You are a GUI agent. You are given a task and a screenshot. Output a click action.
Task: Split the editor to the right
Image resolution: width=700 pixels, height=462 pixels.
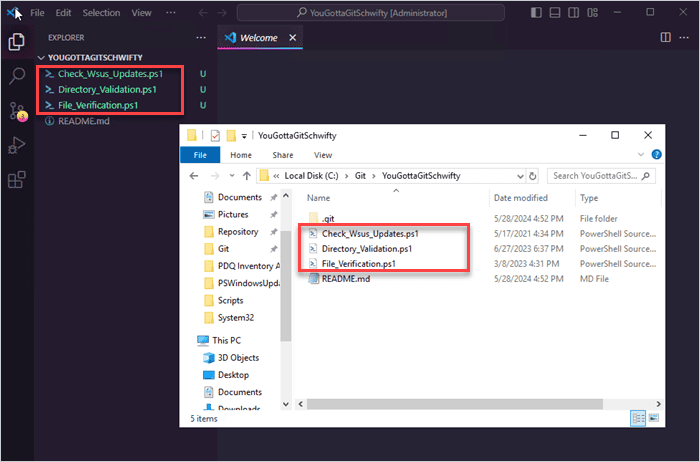pos(665,37)
